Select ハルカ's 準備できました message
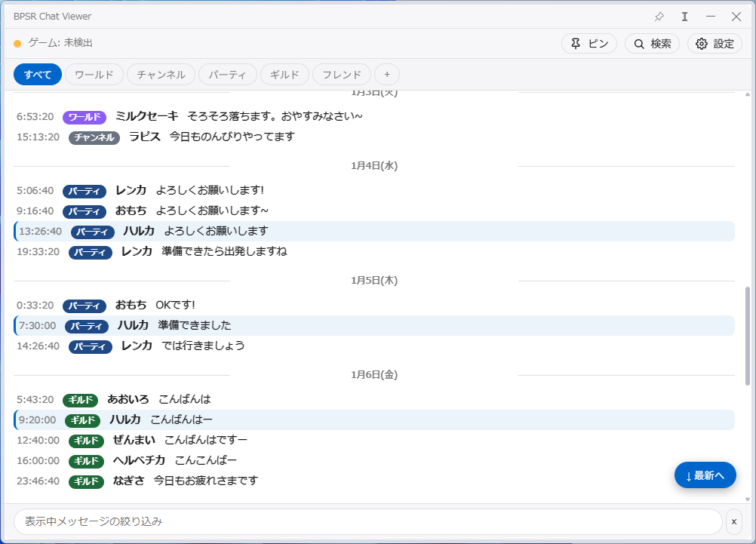Screen dimensions: 756x544 coord(374,325)
